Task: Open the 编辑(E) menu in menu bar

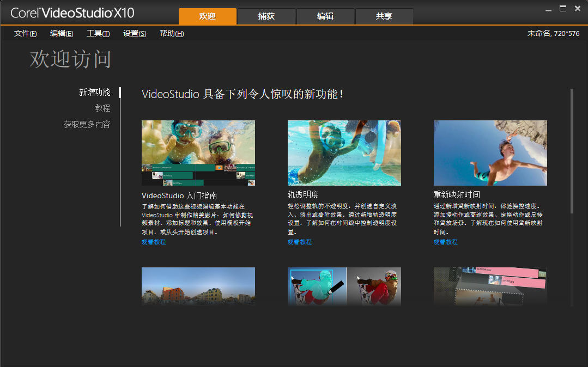Action: pyautogui.click(x=62, y=33)
